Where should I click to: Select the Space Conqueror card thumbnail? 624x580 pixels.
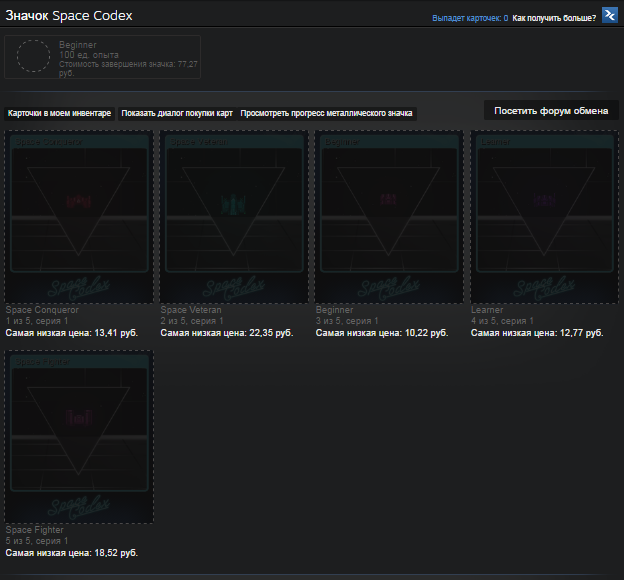coord(79,217)
